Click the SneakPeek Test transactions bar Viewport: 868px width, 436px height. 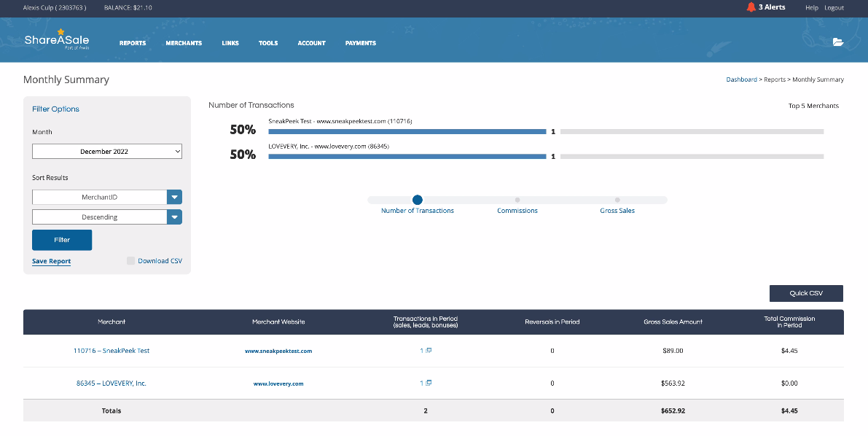tap(407, 132)
